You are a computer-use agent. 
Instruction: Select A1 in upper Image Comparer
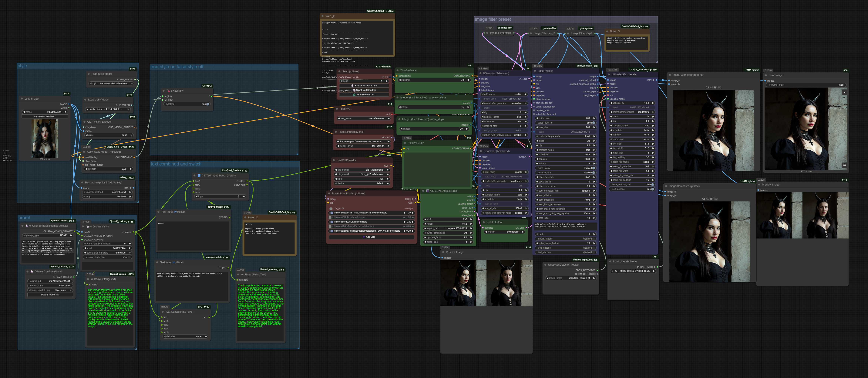707,88
